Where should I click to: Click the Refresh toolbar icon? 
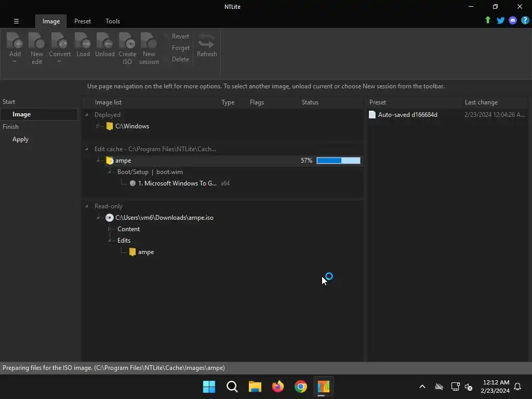coord(207,41)
